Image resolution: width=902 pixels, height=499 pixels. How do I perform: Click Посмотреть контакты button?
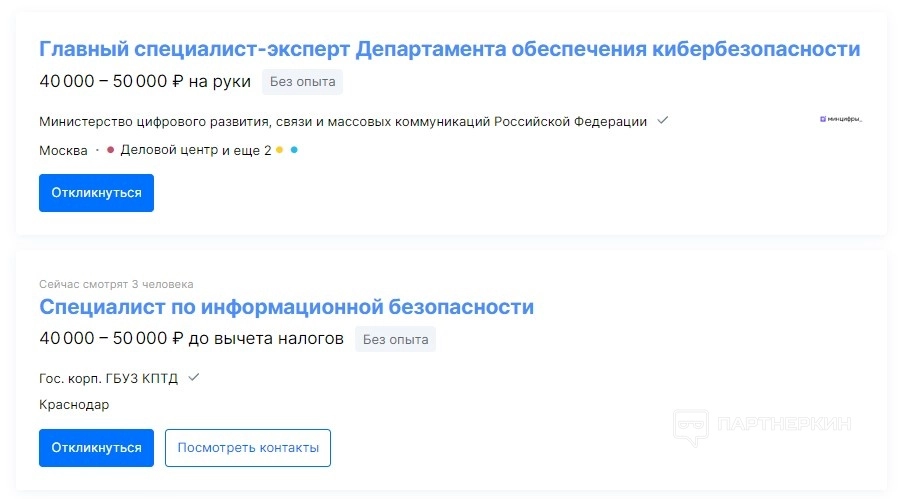(x=248, y=447)
